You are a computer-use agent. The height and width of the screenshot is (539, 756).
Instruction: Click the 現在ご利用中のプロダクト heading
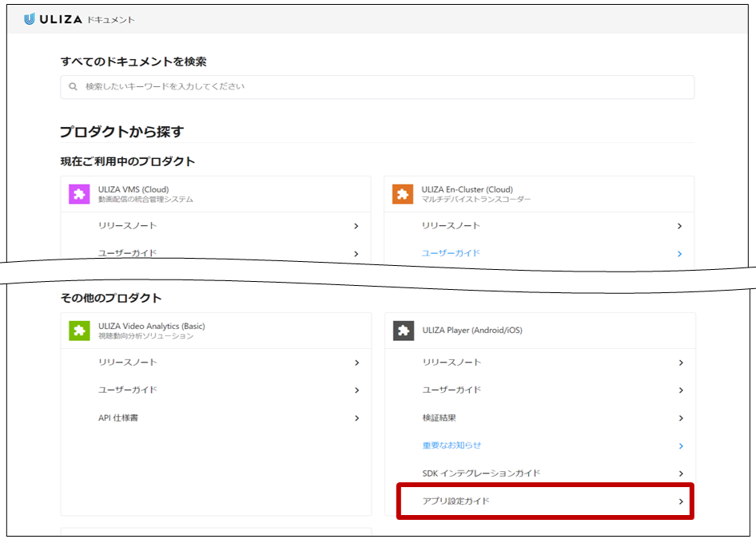point(128,161)
